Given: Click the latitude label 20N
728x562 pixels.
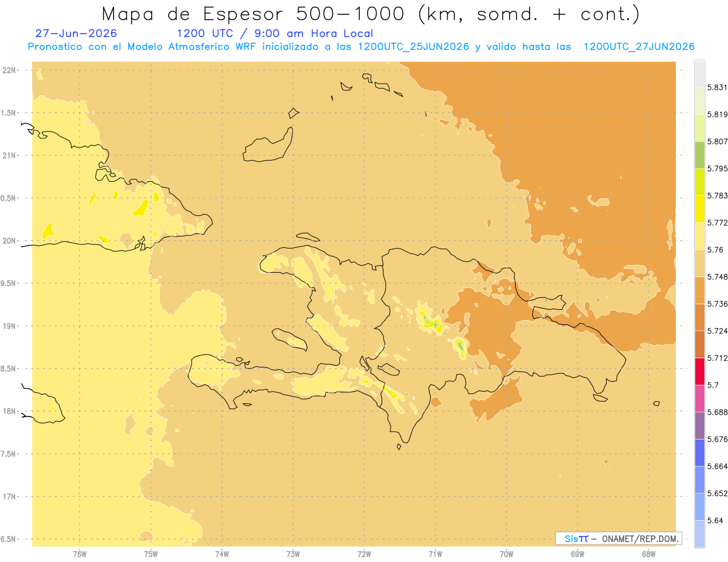Looking at the screenshot, I should (10, 241).
